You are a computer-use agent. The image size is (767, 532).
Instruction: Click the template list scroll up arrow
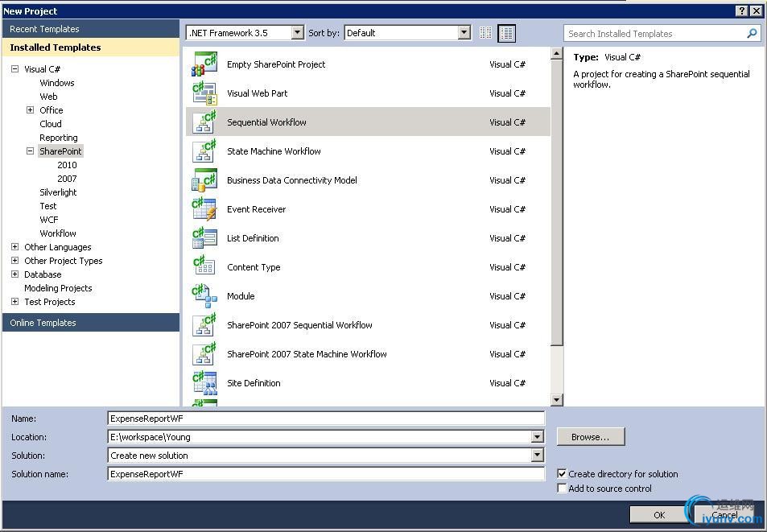tap(557, 53)
